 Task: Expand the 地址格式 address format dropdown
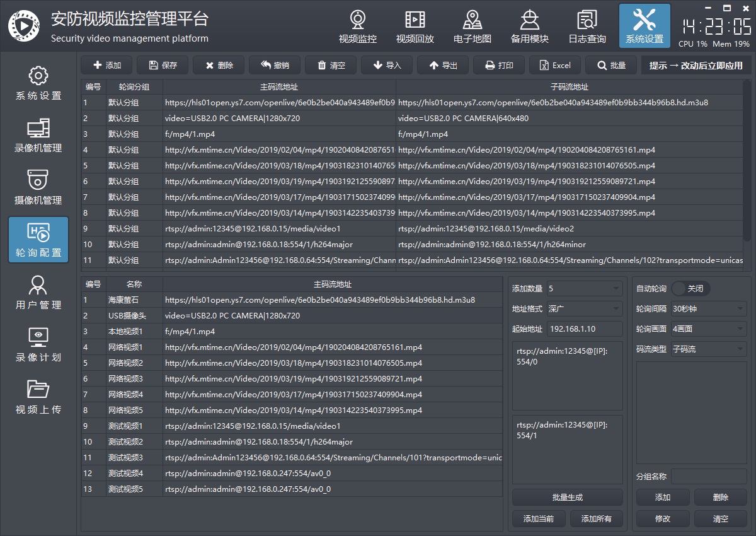tap(584, 309)
